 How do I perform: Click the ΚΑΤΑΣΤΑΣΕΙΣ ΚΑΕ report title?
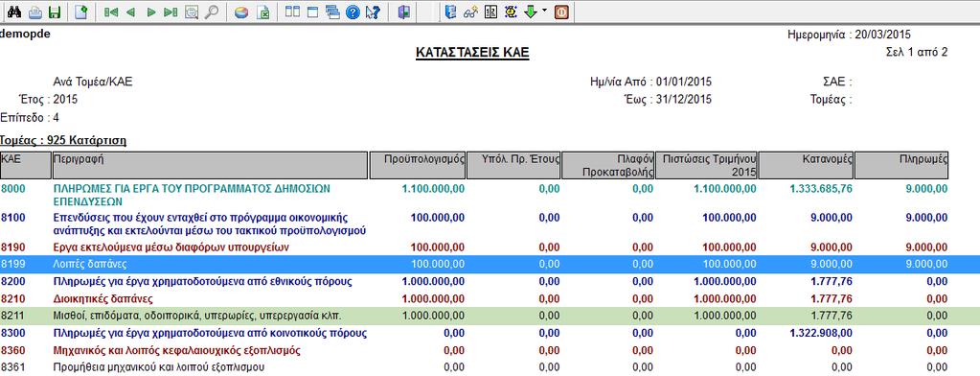coord(472,53)
